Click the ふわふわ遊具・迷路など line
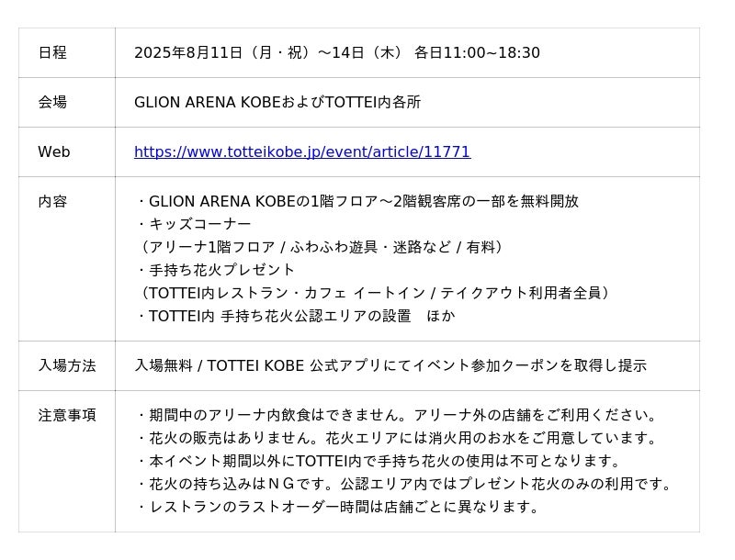735x560 pixels. [322, 247]
